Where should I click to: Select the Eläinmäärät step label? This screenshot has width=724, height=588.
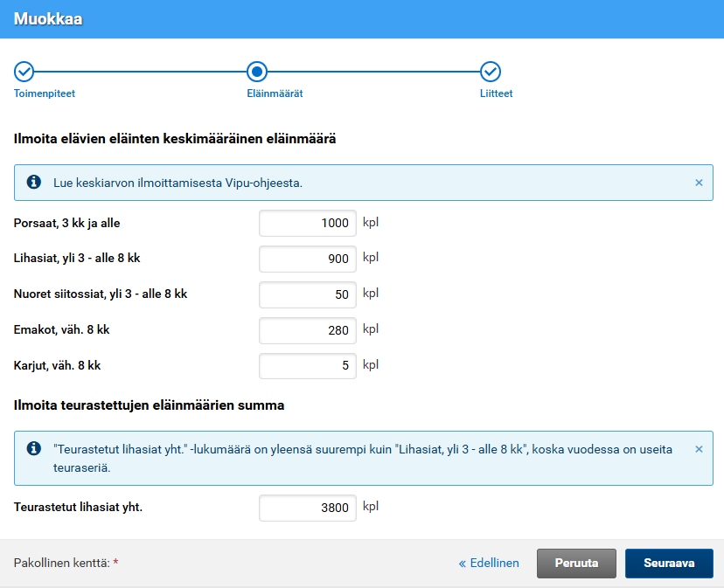point(275,93)
